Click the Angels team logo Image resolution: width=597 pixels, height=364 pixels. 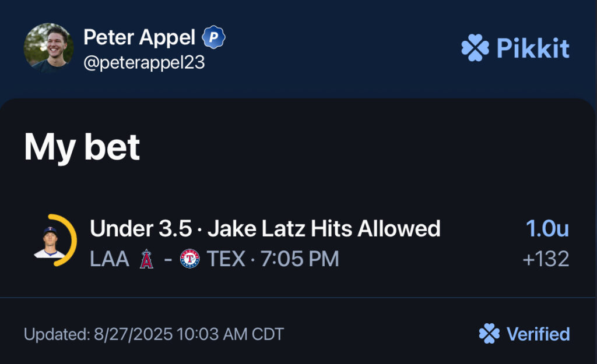(146, 259)
